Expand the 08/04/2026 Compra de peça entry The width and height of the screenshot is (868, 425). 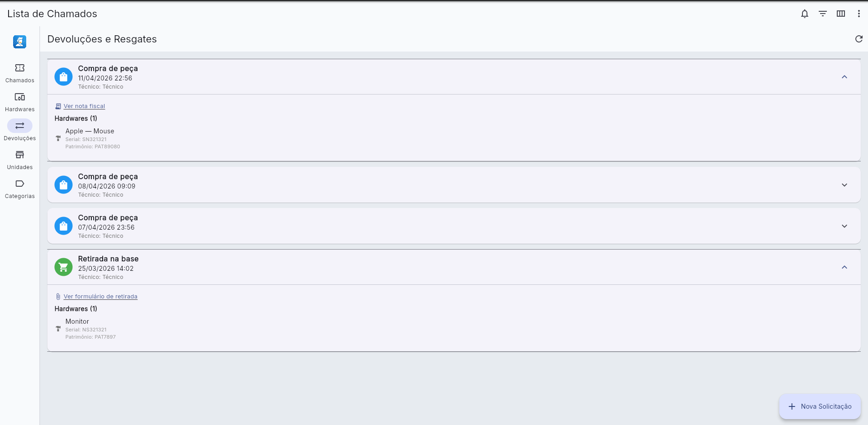844,185
